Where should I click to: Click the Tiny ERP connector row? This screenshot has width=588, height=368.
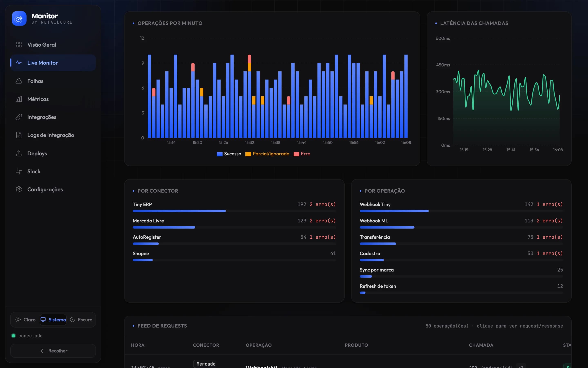(234, 207)
